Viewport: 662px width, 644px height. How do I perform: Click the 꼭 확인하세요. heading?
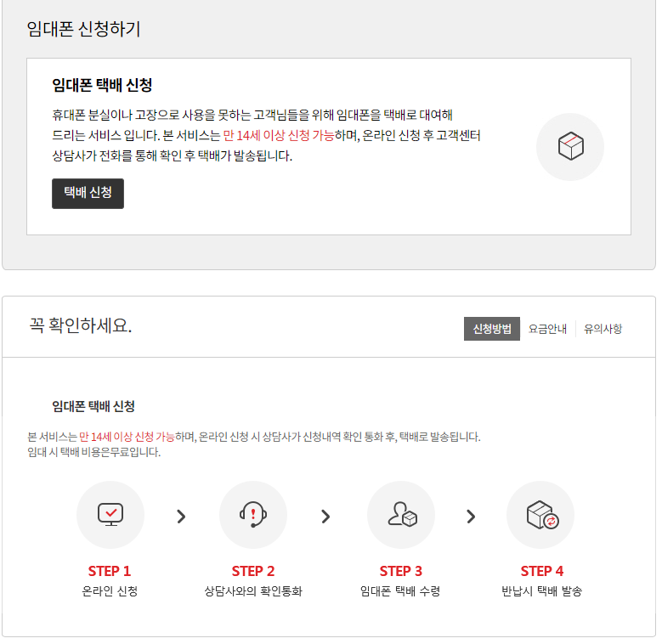pos(80,325)
